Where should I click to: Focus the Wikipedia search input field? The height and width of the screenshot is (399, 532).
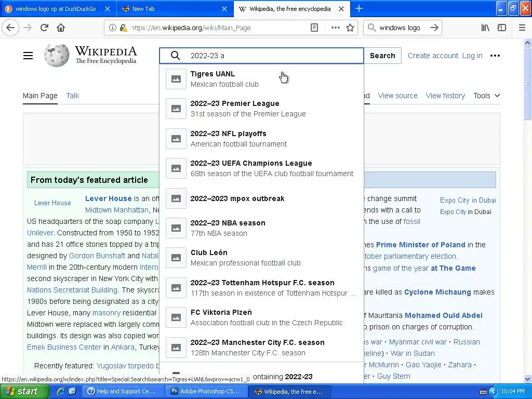coord(261,56)
